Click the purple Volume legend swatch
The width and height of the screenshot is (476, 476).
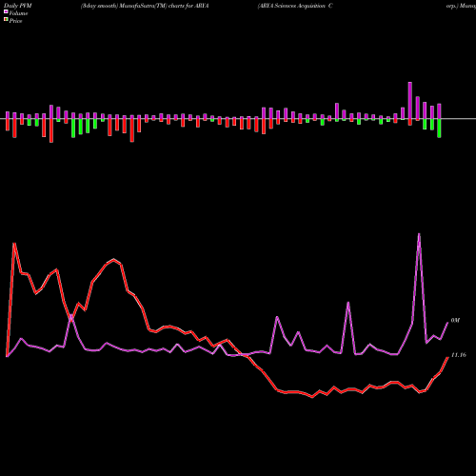tap(6, 12)
